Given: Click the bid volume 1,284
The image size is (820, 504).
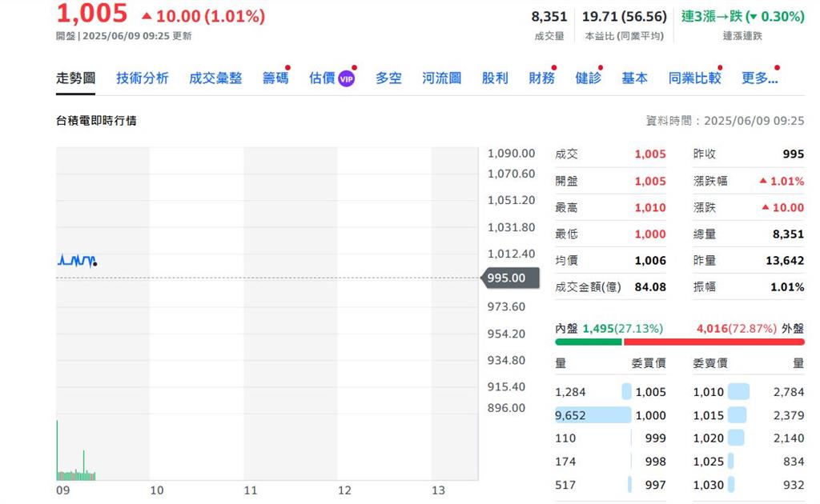Looking at the screenshot, I should click(x=570, y=392).
